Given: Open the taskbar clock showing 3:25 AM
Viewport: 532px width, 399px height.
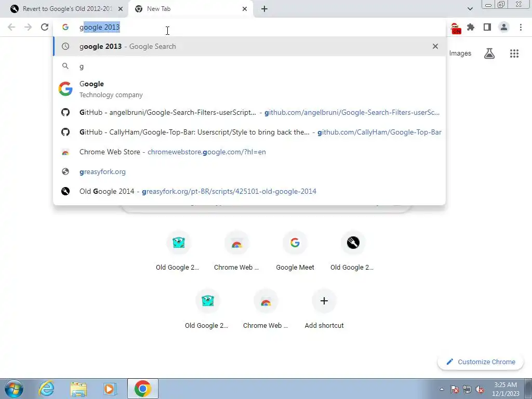Looking at the screenshot, I should coord(506,389).
